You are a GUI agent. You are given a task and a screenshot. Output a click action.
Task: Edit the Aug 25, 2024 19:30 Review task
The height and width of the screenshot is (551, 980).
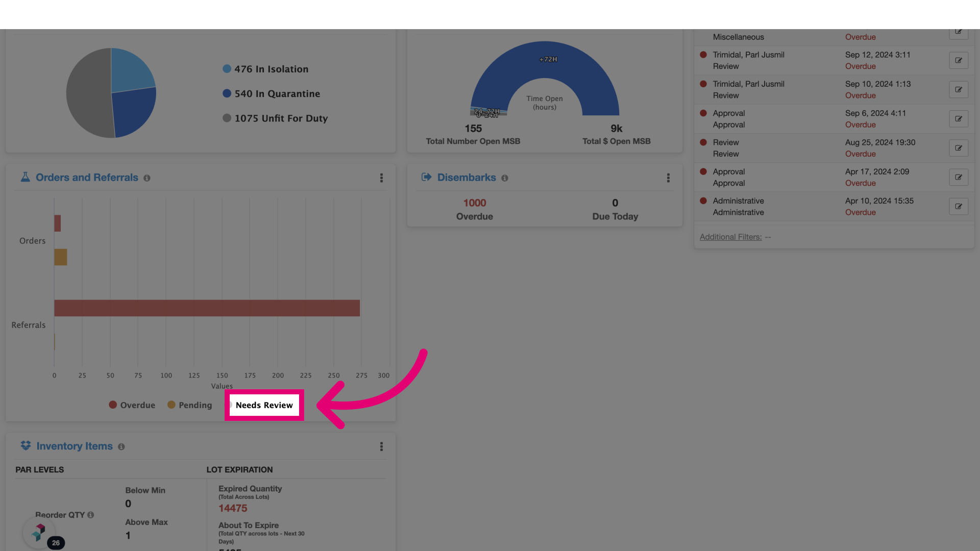[x=959, y=148]
